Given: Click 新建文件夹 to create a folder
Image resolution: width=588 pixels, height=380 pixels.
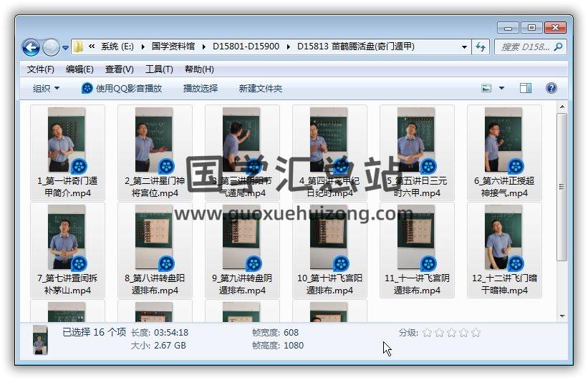Looking at the screenshot, I should (x=260, y=89).
